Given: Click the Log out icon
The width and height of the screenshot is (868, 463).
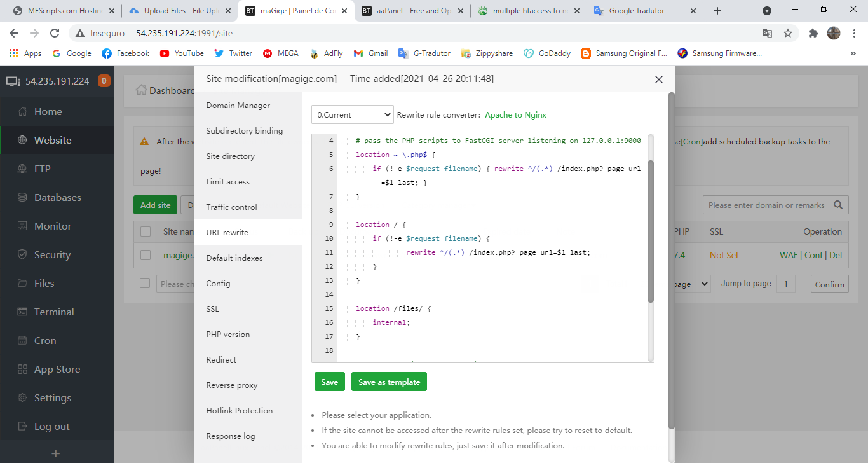Looking at the screenshot, I should click(23, 427).
